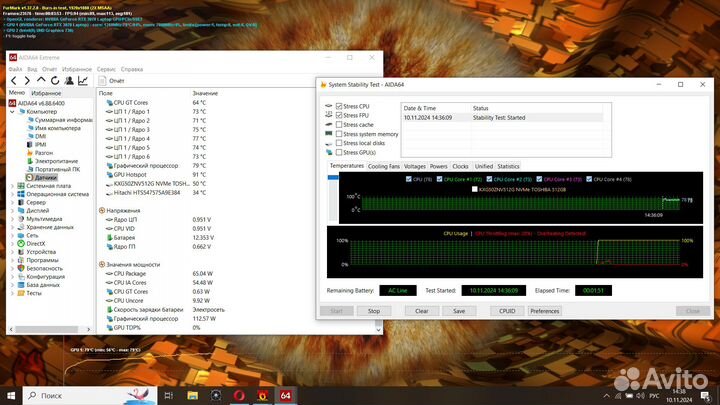
Task: Switch to the Избранное sidebar tab
Action: [46, 93]
